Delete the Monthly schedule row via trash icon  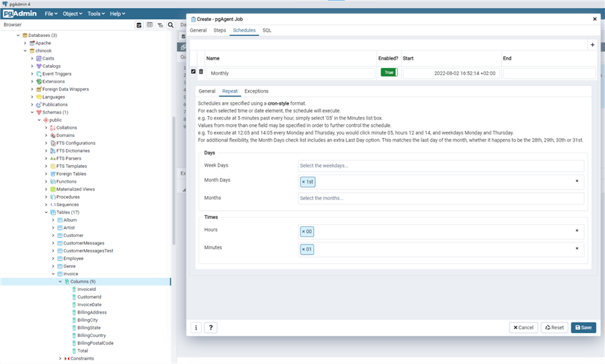201,72
